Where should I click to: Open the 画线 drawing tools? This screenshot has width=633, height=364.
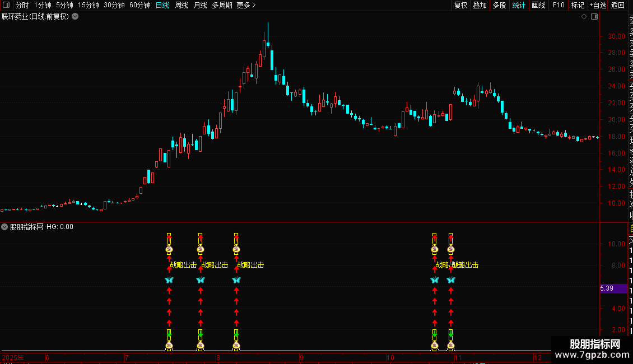538,5
